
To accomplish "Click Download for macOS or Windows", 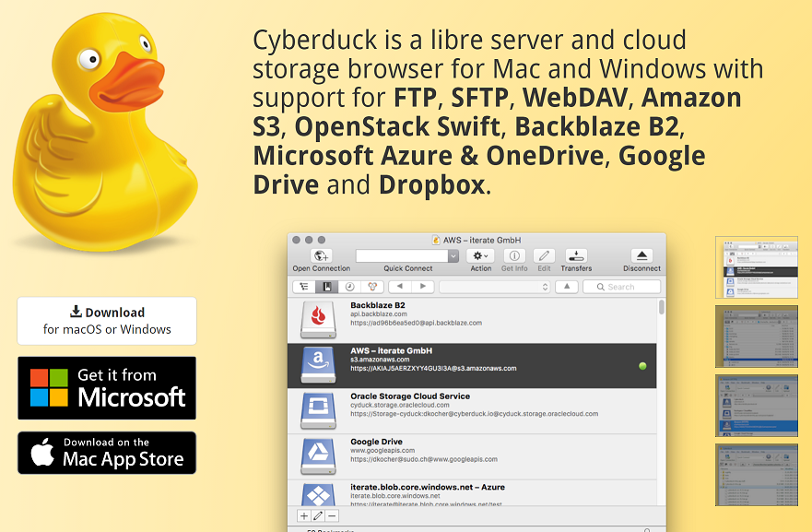I will coord(107,321).
